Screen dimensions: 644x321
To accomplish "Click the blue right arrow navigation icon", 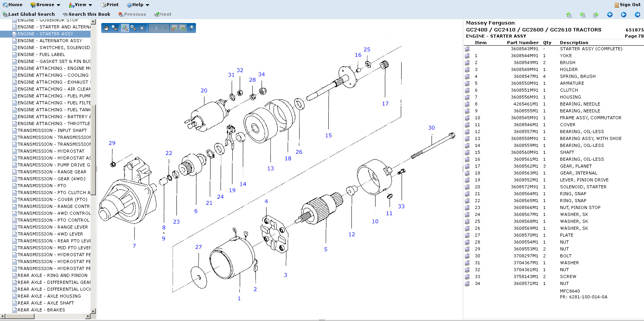I will [637, 15].
